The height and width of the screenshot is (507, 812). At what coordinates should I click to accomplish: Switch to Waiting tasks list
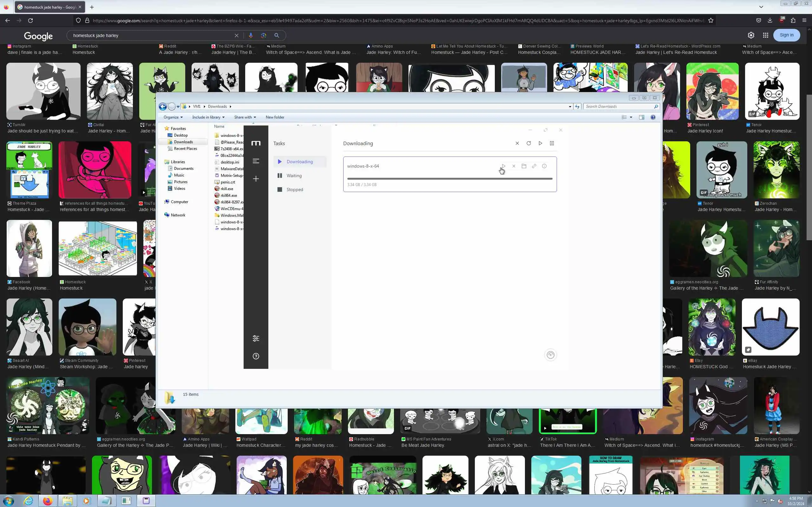click(294, 176)
